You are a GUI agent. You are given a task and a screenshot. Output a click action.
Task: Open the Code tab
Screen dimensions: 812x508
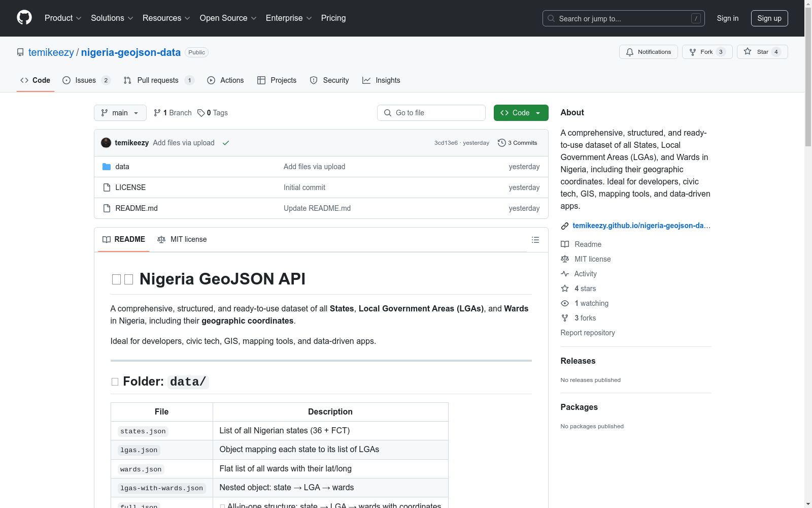coord(36,80)
